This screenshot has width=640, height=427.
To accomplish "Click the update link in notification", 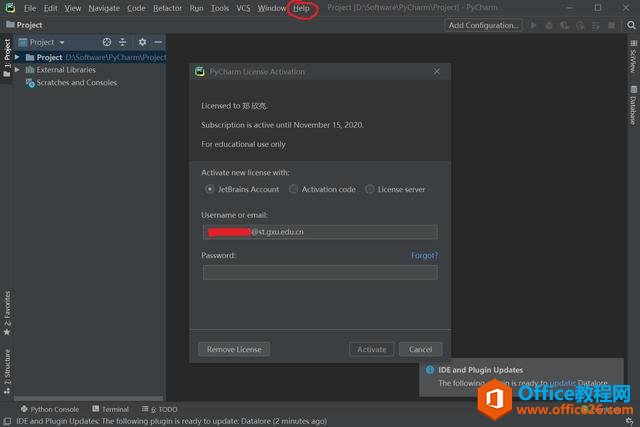I will pos(562,383).
